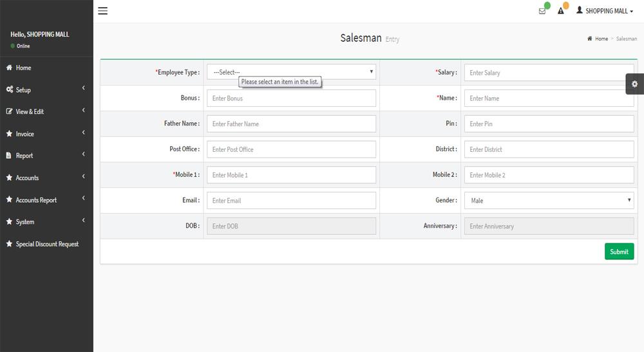
Task: Expand the Report menu chevron
Action: pos(83,154)
